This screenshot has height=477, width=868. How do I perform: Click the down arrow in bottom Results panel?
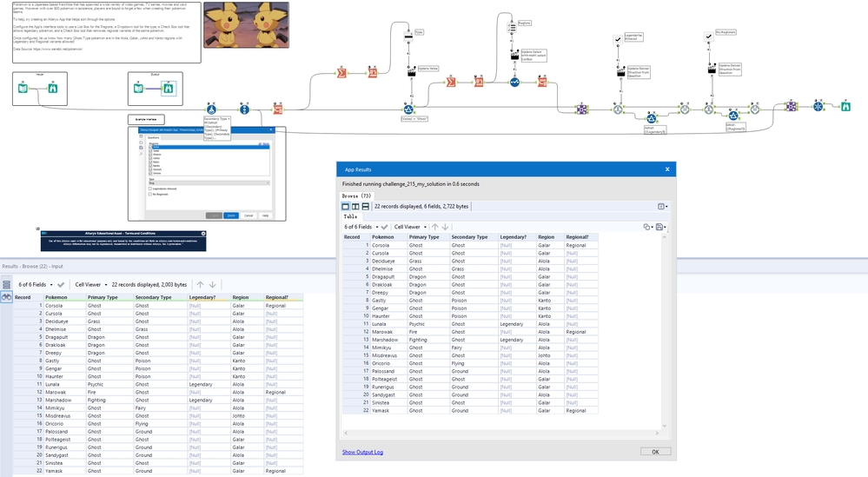[x=213, y=284]
